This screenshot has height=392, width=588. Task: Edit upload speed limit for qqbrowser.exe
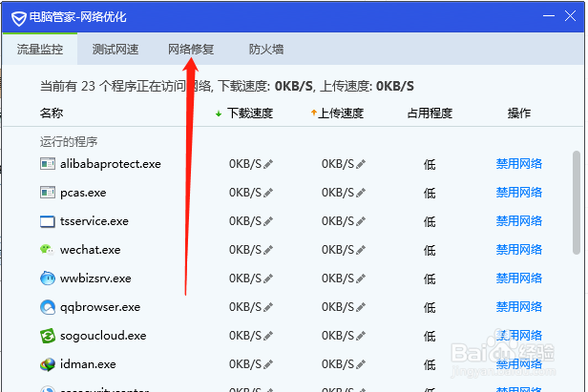361,307
